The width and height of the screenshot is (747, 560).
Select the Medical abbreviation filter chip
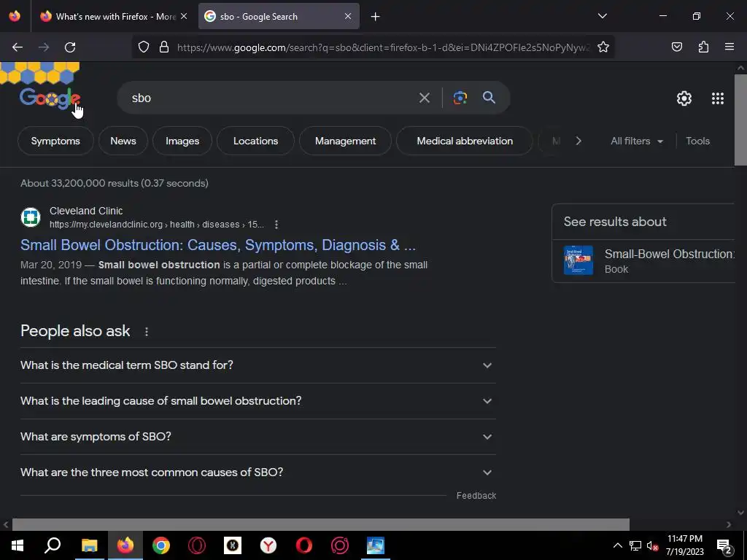pyautogui.click(x=465, y=141)
